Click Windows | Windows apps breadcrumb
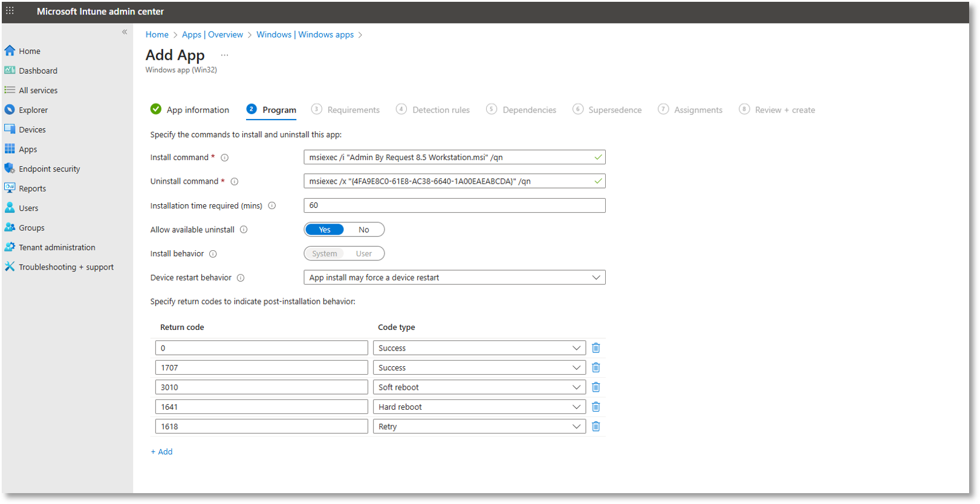This screenshot has height=504, width=980. (305, 34)
